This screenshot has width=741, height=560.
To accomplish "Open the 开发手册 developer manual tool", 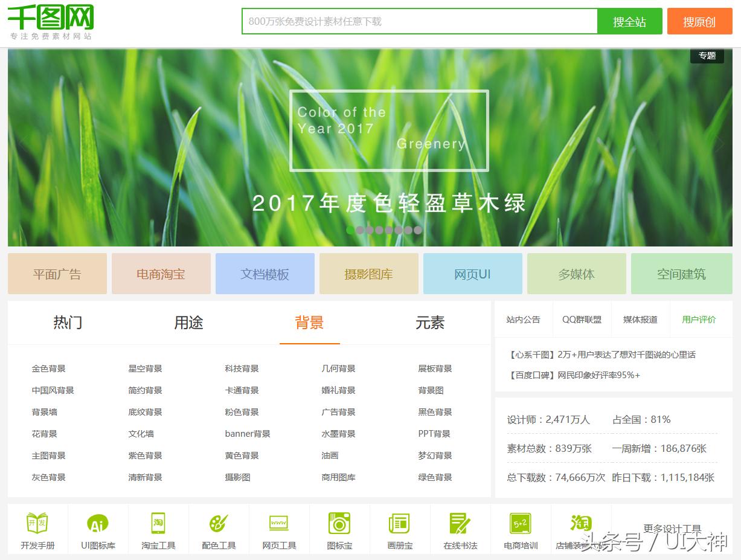I will [x=36, y=529].
